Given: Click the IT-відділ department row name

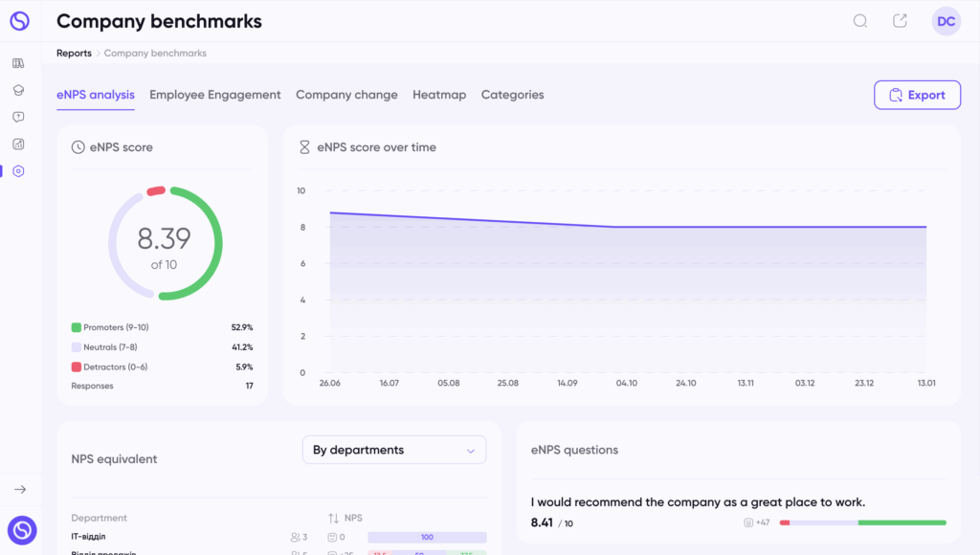Looking at the screenshot, I should (88, 536).
